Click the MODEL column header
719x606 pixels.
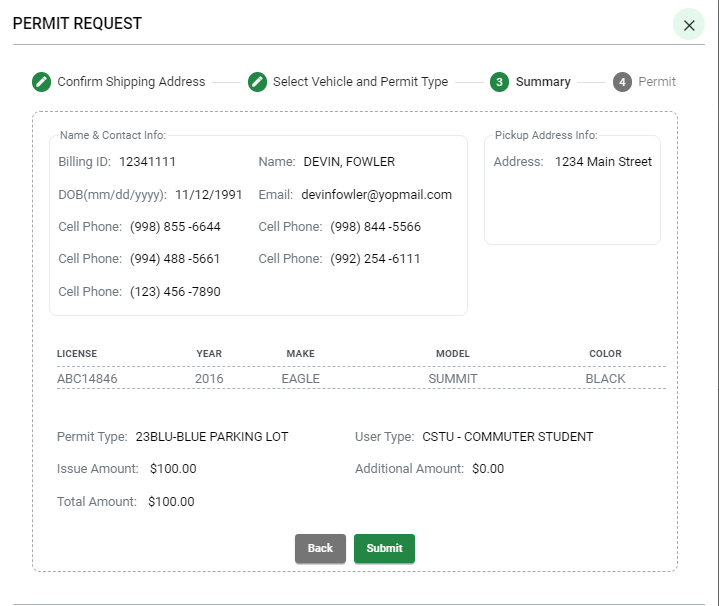453,354
